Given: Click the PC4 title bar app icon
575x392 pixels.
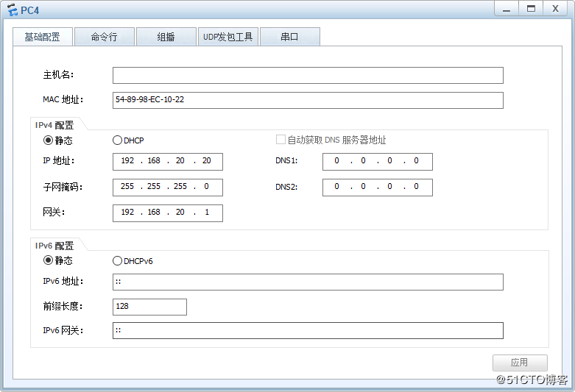Looking at the screenshot, I should tap(12, 10).
